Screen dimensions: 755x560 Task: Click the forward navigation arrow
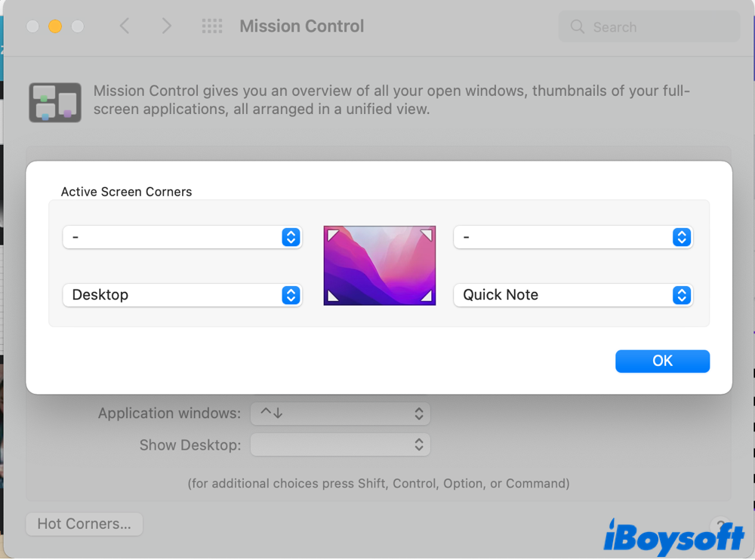coord(167,26)
